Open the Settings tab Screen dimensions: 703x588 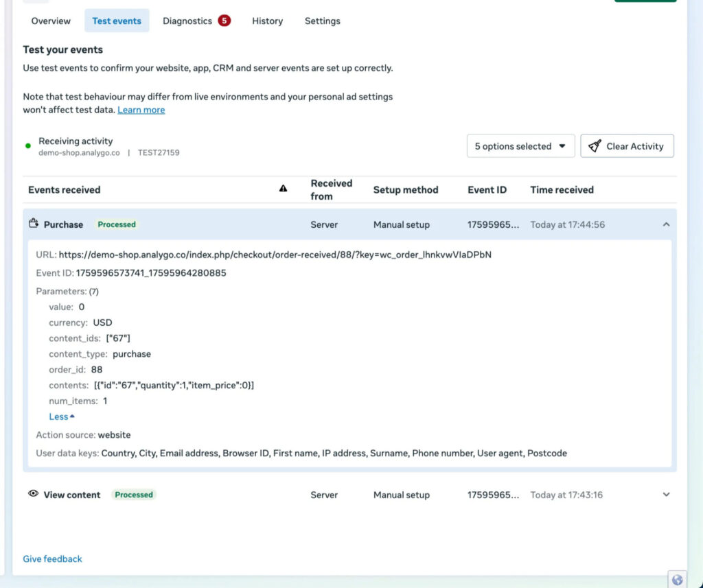pos(322,21)
